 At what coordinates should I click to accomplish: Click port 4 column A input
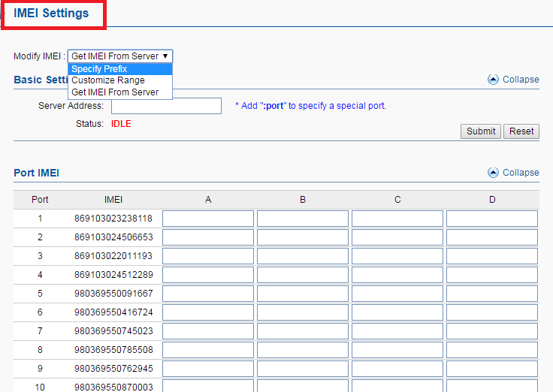208,275
